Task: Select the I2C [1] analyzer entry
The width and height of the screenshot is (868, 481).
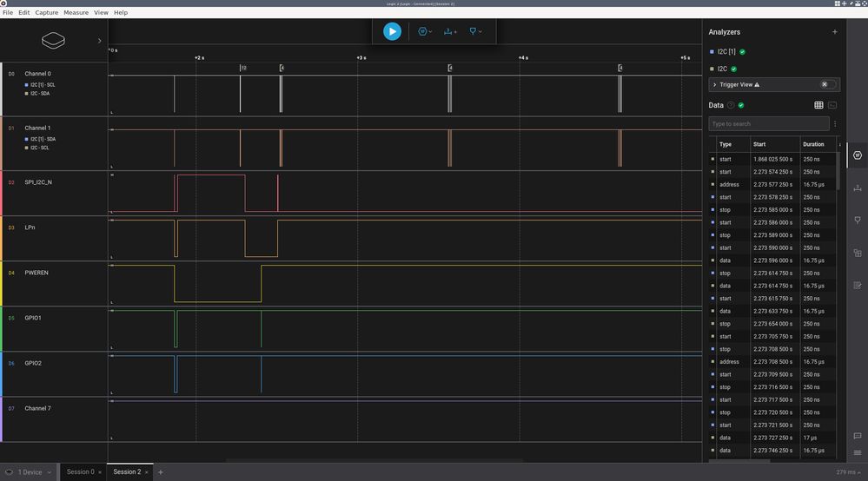Action: coord(727,52)
